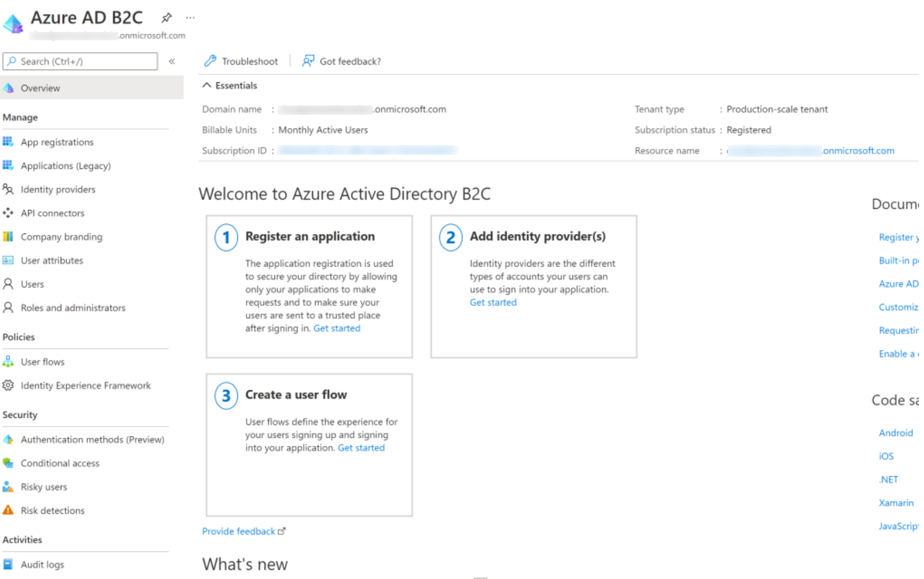
Task: Click the Company branding icon
Action: tap(8, 237)
